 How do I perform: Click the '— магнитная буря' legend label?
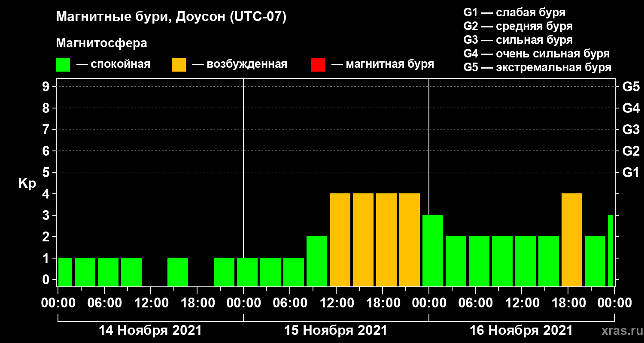pyautogui.click(x=383, y=64)
